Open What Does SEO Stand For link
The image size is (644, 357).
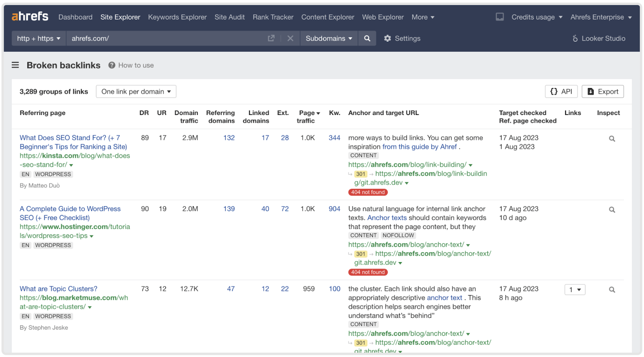click(x=73, y=142)
